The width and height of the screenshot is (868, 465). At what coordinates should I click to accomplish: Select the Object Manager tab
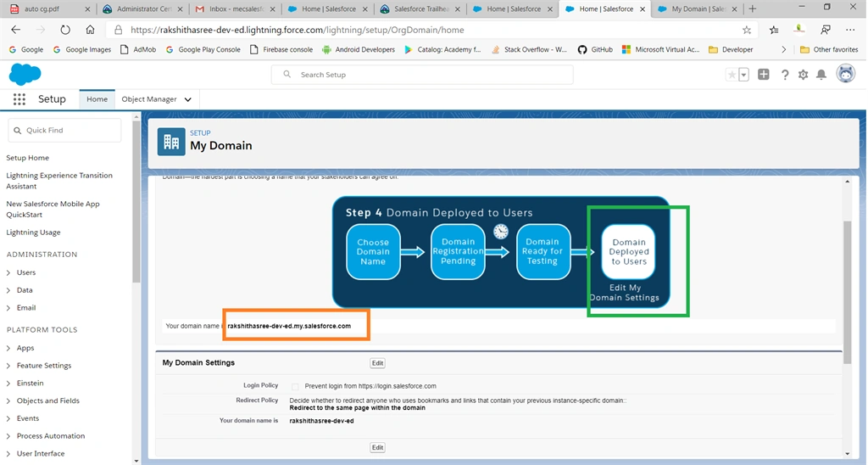coord(149,99)
